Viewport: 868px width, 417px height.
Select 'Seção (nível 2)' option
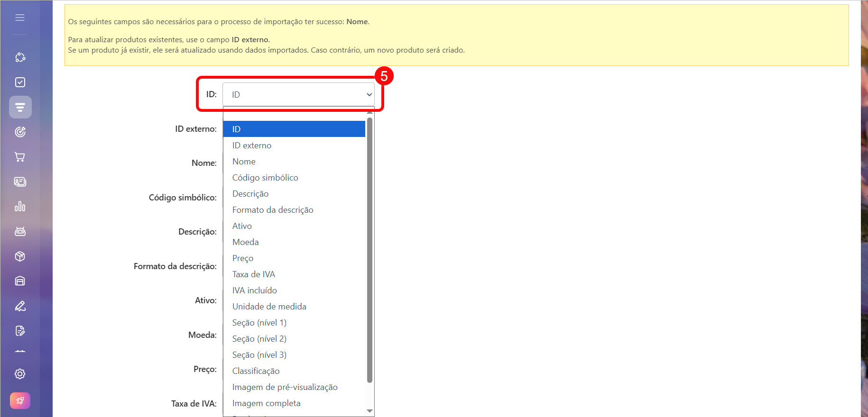click(259, 339)
